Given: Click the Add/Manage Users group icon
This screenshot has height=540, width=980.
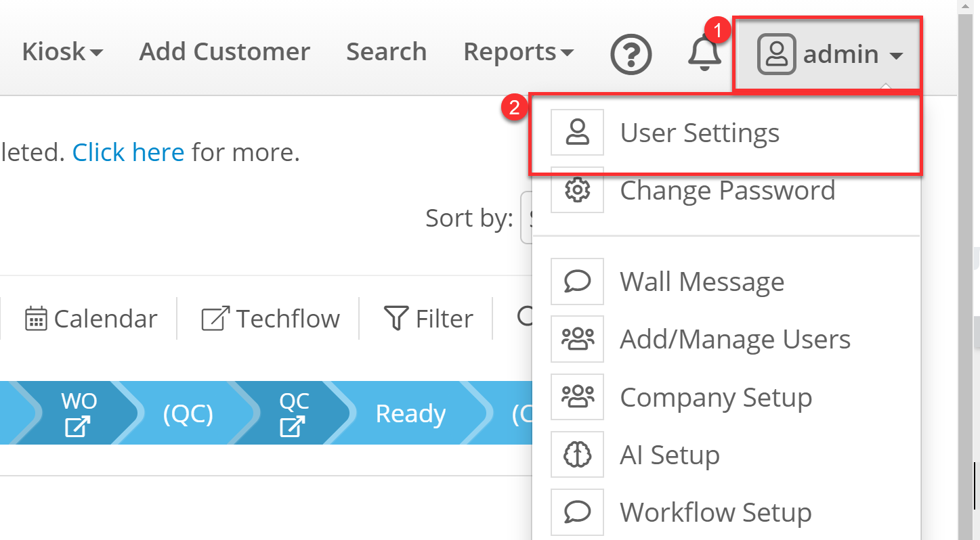Looking at the screenshot, I should tap(577, 339).
